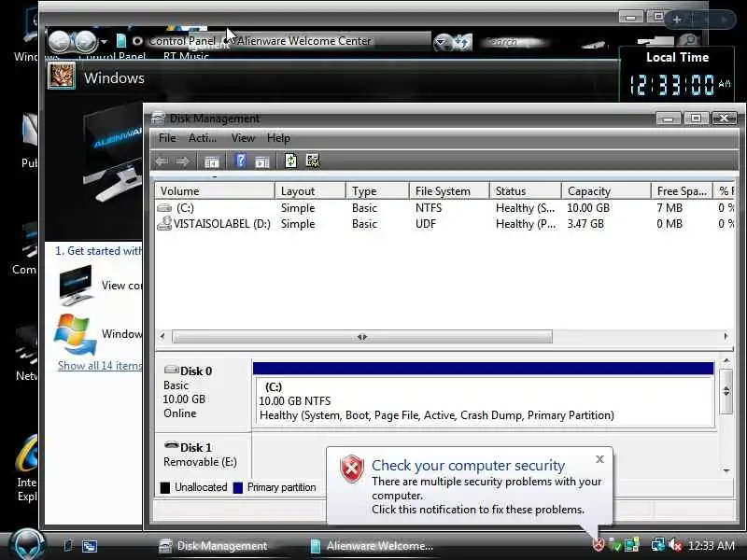Click the UDF file system cell
The height and width of the screenshot is (560, 747).
click(x=426, y=224)
